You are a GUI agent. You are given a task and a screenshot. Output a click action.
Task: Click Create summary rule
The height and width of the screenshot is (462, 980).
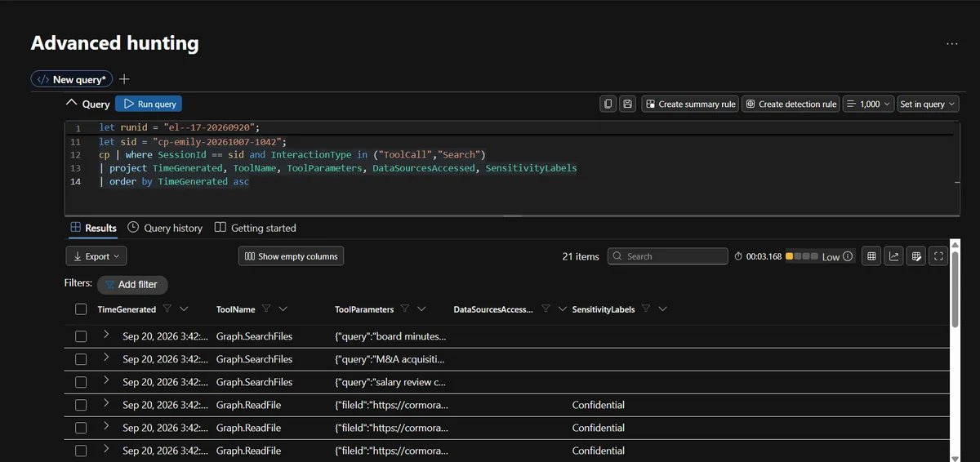690,104
